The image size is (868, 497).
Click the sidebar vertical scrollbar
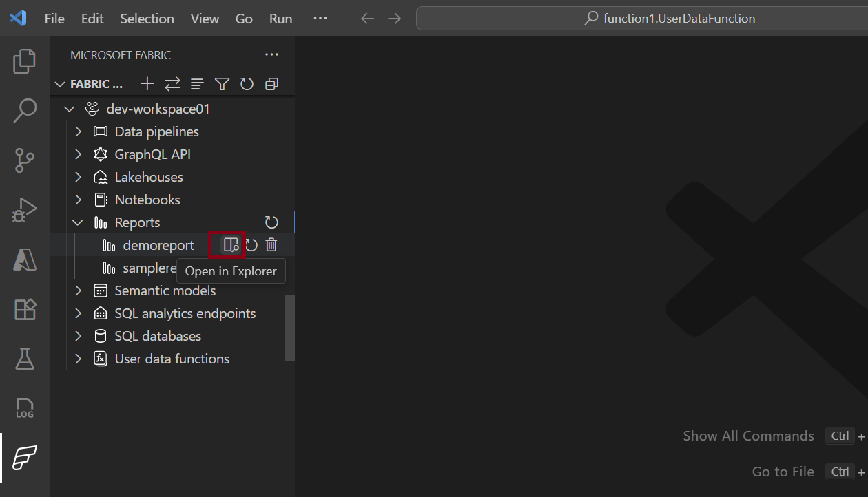(289, 328)
